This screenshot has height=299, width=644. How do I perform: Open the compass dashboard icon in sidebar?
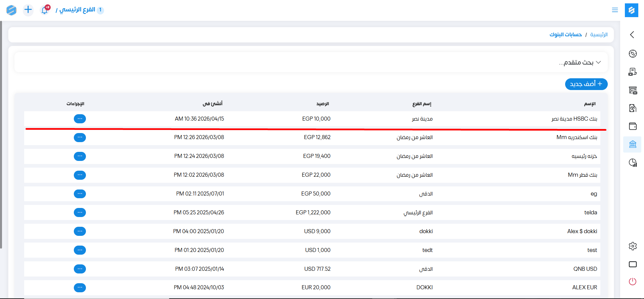coord(633,54)
